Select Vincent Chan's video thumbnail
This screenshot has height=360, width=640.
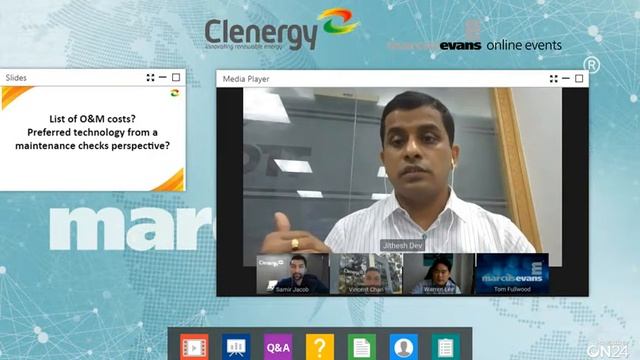366,274
